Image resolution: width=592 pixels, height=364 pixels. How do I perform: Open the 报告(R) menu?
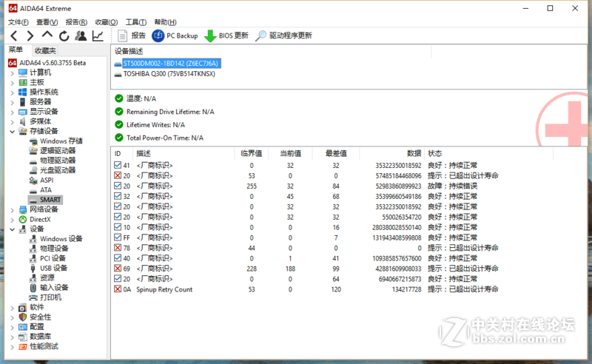point(76,22)
